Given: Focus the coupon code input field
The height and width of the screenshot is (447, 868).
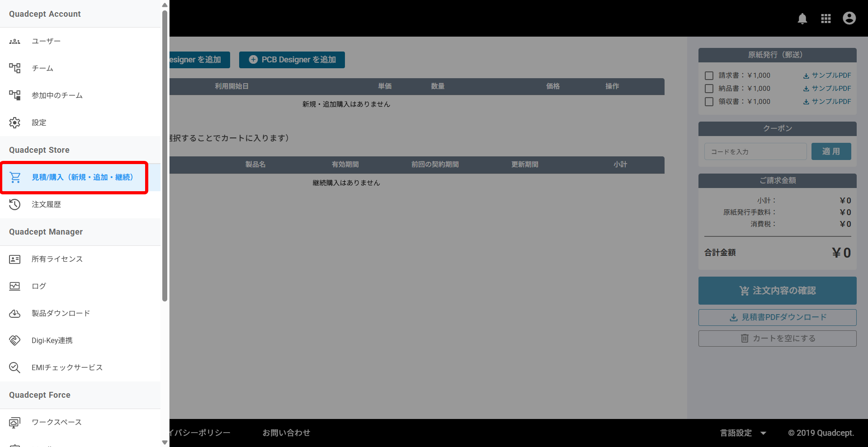Looking at the screenshot, I should pyautogui.click(x=755, y=152).
